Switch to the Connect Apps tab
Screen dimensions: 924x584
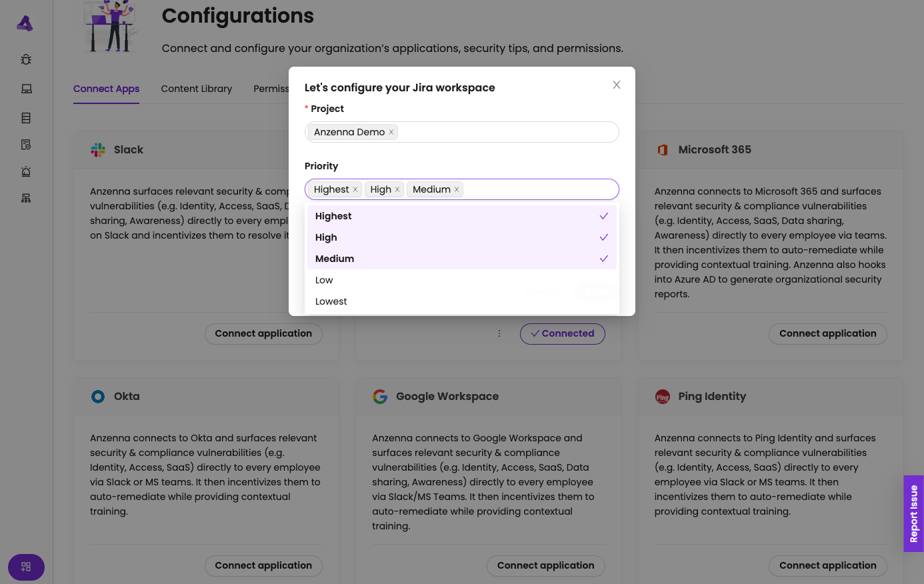(107, 89)
